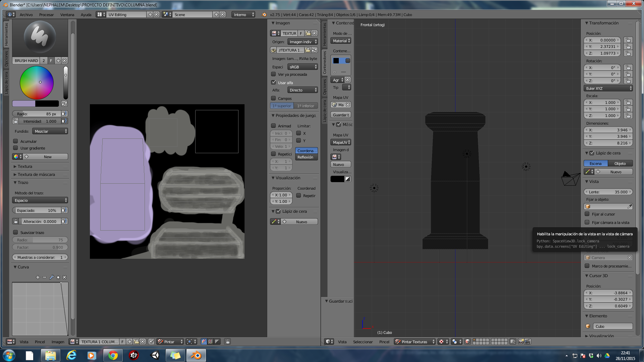
Task: Click OpenGL render animation clapper icon
Action: (x=528, y=342)
